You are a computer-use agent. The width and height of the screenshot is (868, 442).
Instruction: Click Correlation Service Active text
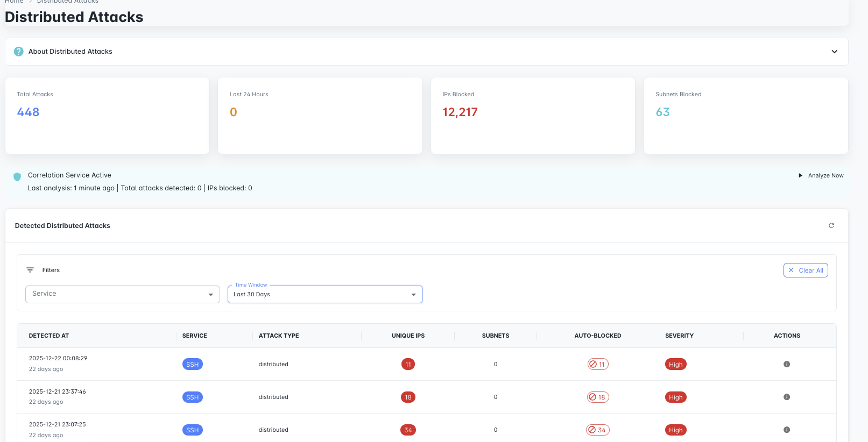click(69, 175)
